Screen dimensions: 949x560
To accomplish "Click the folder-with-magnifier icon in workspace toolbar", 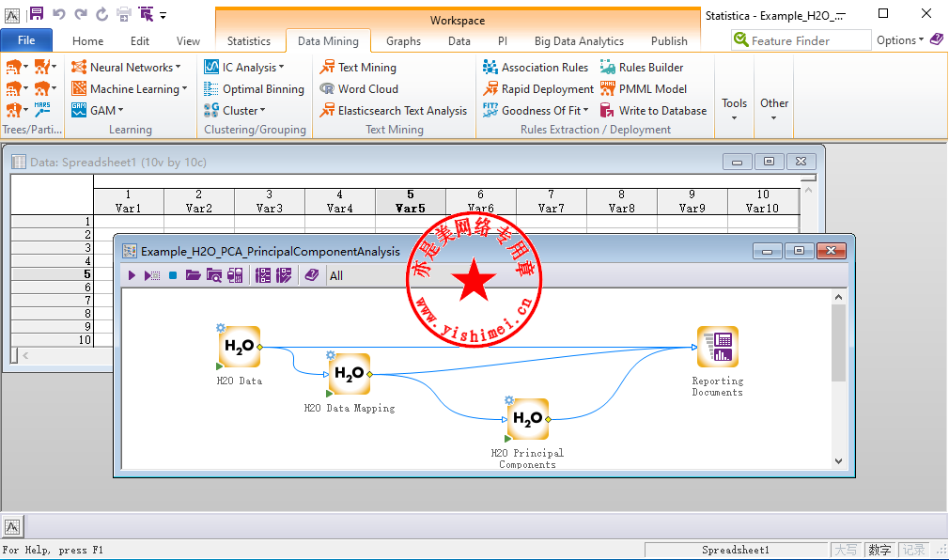I will pos(213,275).
